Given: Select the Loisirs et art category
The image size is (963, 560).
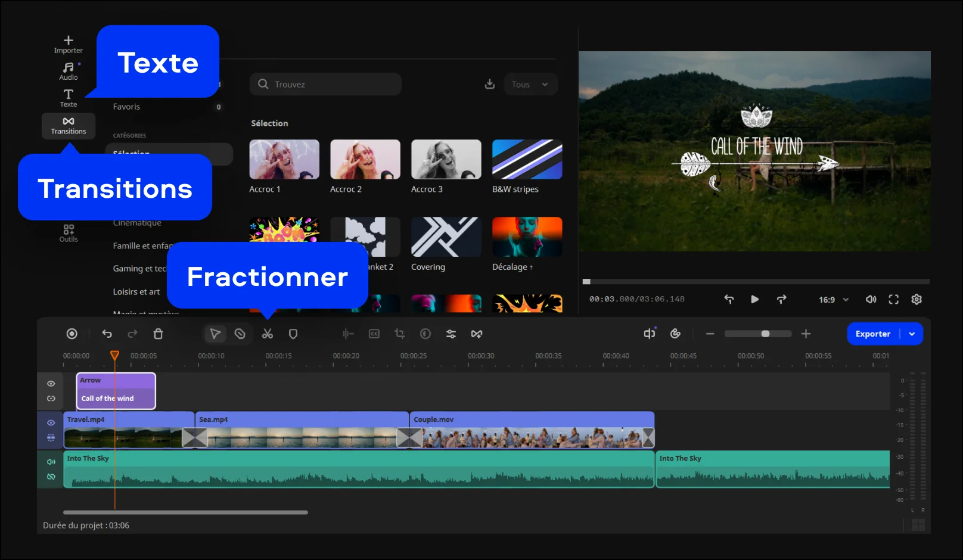Looking at the screenshot, I should click(136, 292).
